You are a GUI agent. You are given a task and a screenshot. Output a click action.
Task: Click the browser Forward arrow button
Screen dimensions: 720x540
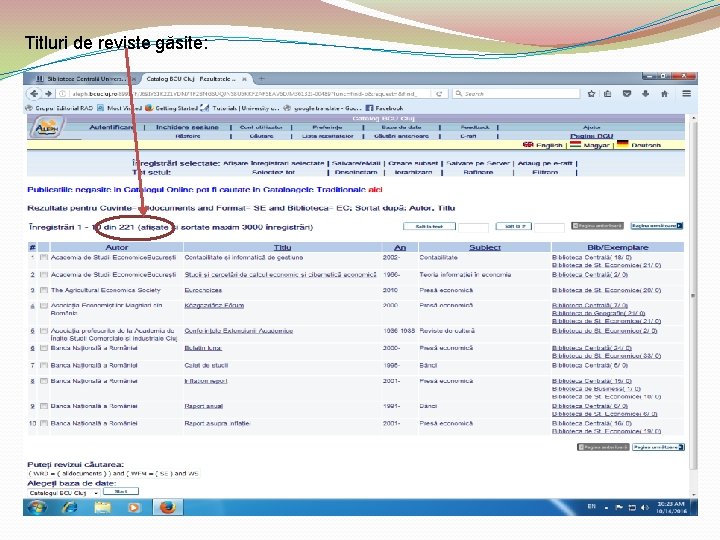point(48,94)
